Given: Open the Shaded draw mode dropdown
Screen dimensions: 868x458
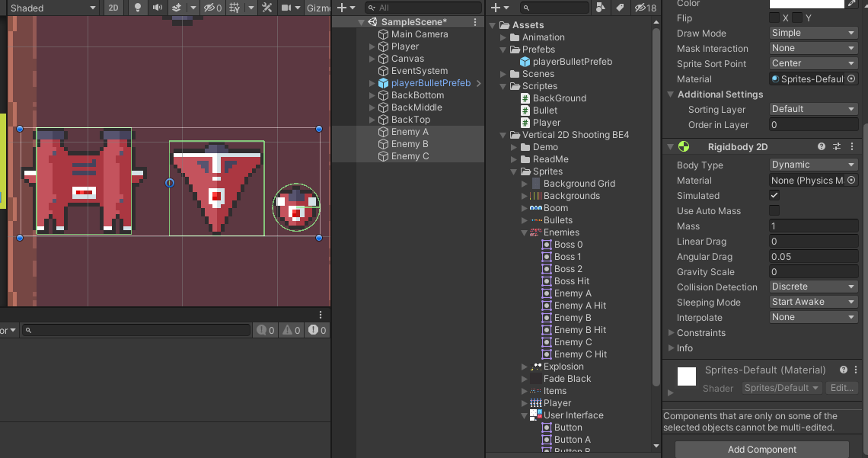Looking at the screenshot, I should coord(53,8).
